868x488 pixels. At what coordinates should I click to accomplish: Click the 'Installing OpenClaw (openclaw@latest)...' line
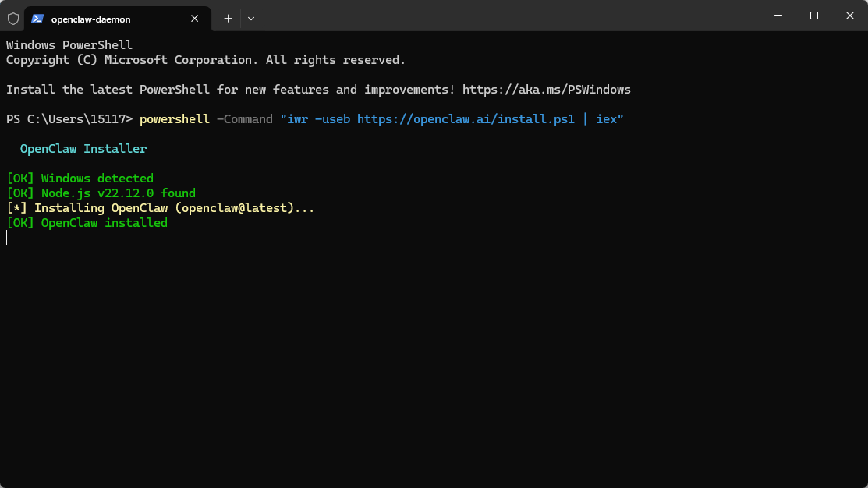(160, 208)
